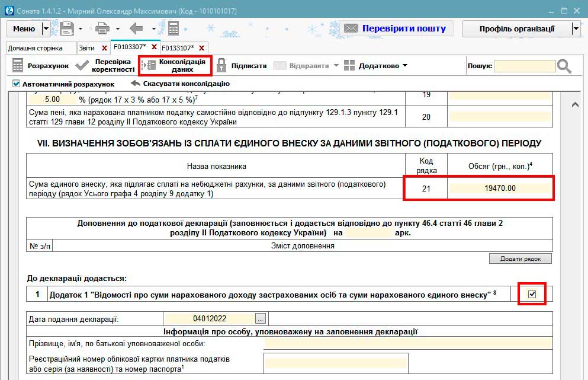Click the Додати рядок button

tap(520, 258)
